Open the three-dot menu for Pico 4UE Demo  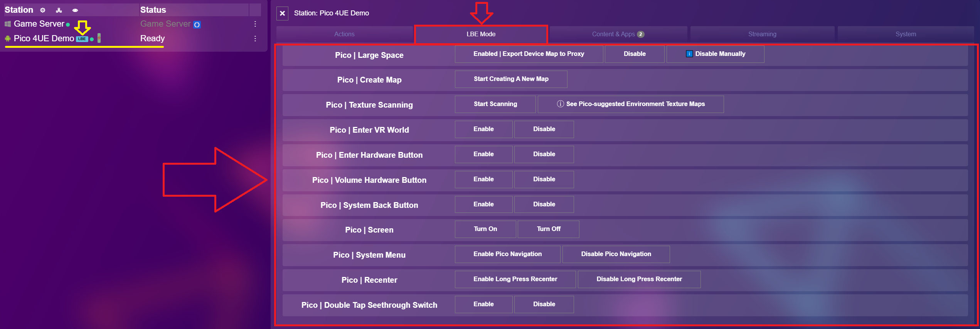pyautogui.click(x=255, y=39)
